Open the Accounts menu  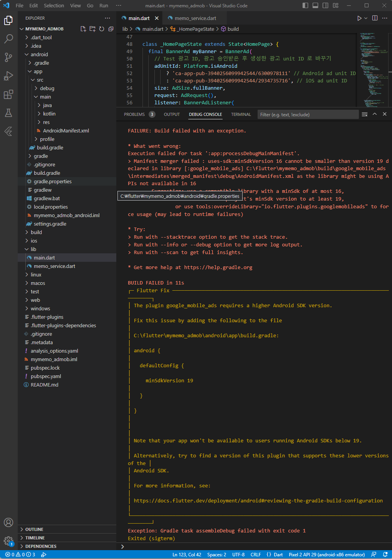(x=8, y=522)
